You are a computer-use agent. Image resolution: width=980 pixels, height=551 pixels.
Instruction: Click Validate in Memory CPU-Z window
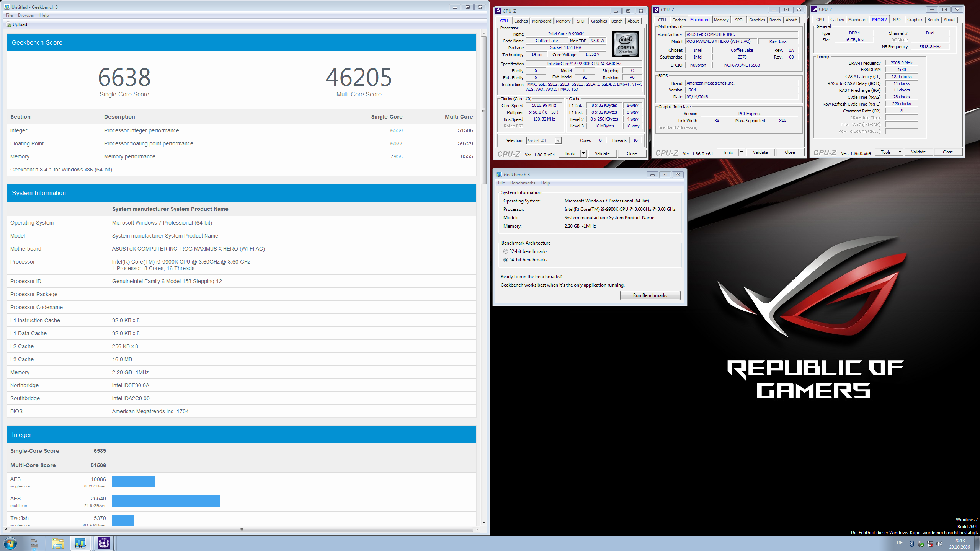(x=918, y=152)
